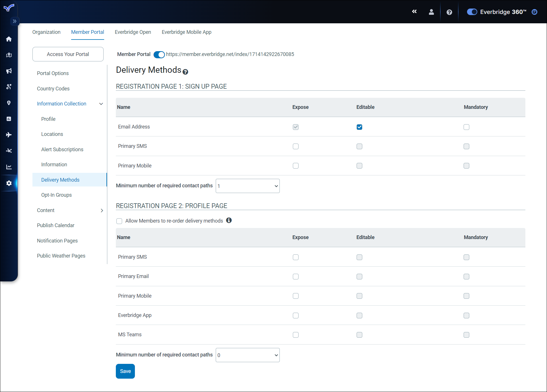Select Information submenu item

(x=54, y=165)
